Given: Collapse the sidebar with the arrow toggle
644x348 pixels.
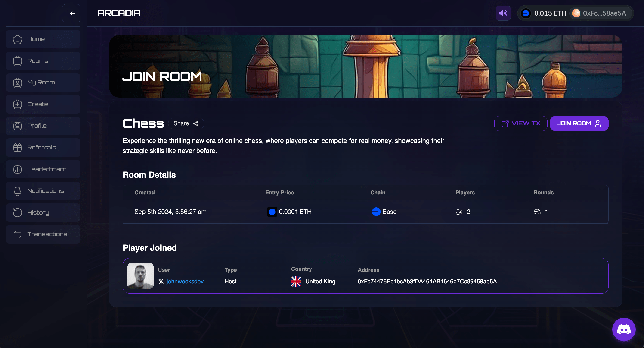Looking at the screenshot, I should click(x=71, y=13).
